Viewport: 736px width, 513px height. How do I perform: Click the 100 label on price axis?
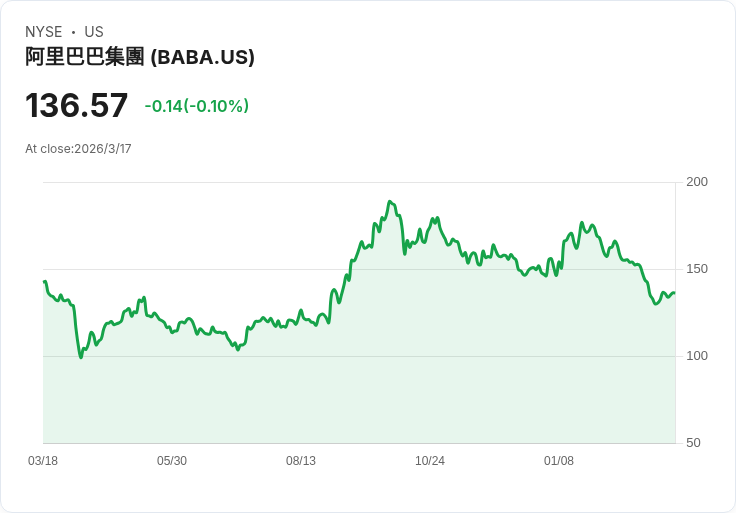point(697,356)
